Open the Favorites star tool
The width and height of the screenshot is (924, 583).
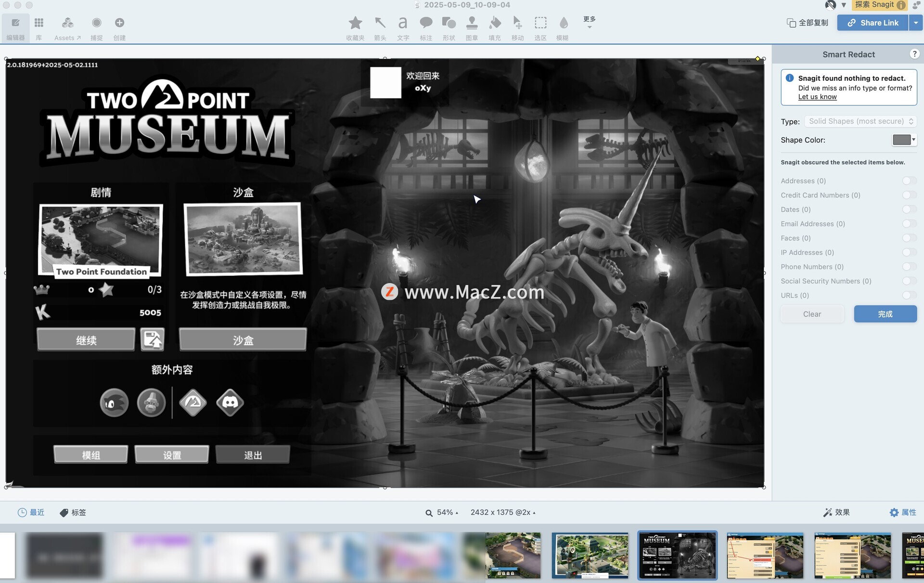[355, 28]
